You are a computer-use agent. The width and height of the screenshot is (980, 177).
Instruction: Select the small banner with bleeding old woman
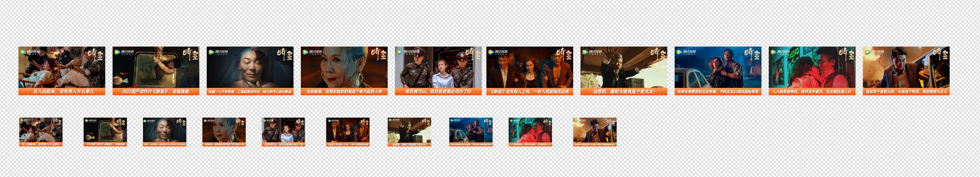tap(224, 132)
